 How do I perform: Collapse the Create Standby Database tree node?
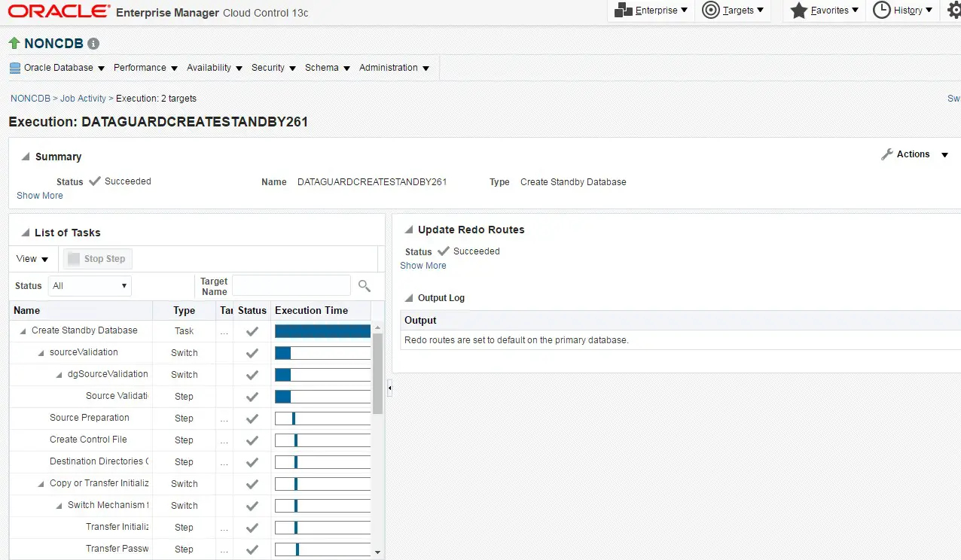(x=23, y=331)
